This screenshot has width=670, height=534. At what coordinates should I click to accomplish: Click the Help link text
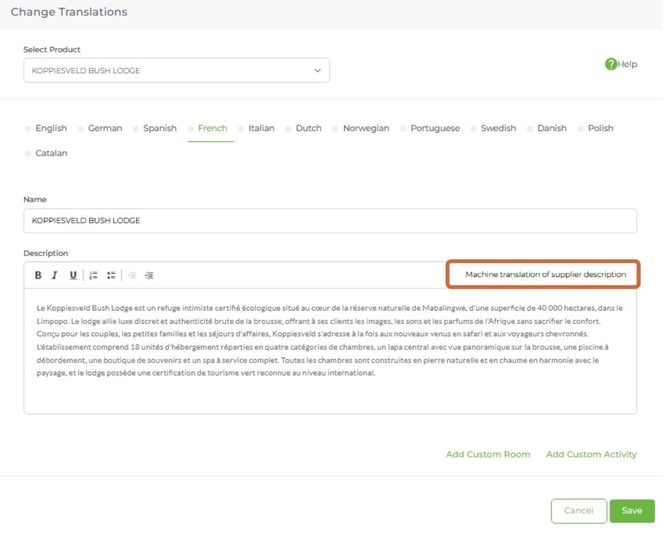coord(627,64)
